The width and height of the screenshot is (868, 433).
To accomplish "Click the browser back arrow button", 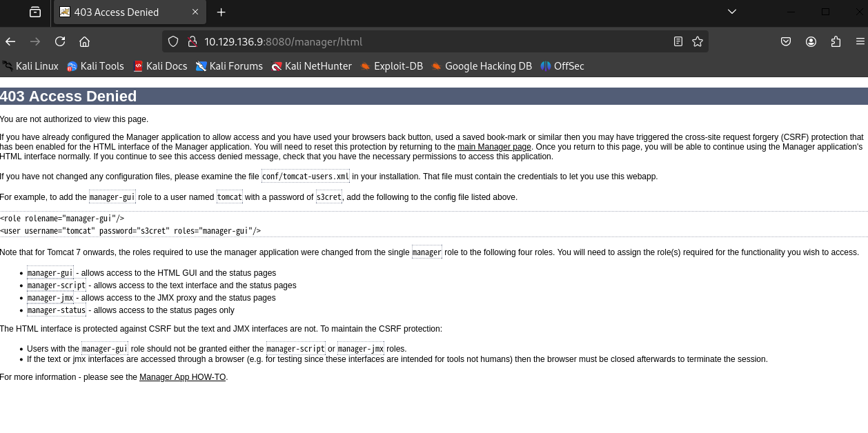I will click(x=10, y=41).
